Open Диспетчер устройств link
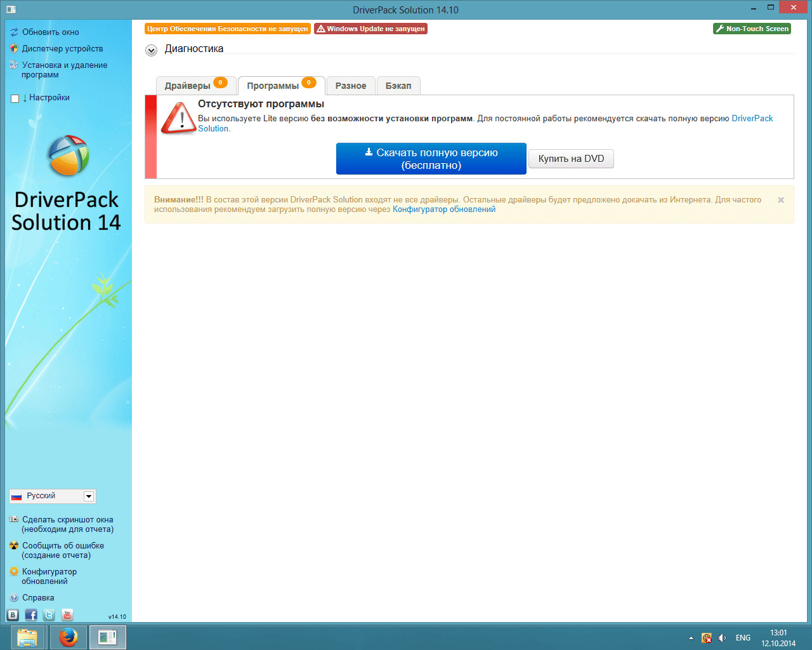Screen dimensions: 812x650 (x=63, y=48)
